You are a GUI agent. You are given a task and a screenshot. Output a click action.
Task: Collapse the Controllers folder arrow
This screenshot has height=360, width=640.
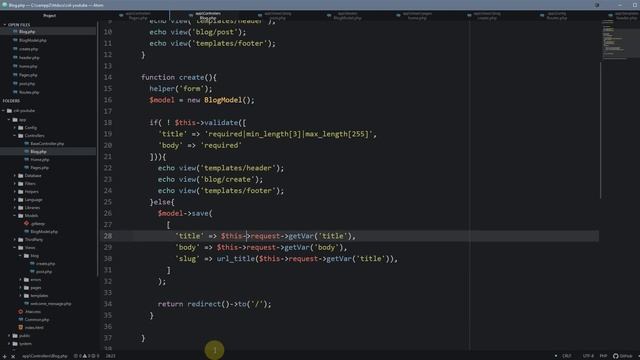pyautogui.click(x=15, y=136)
